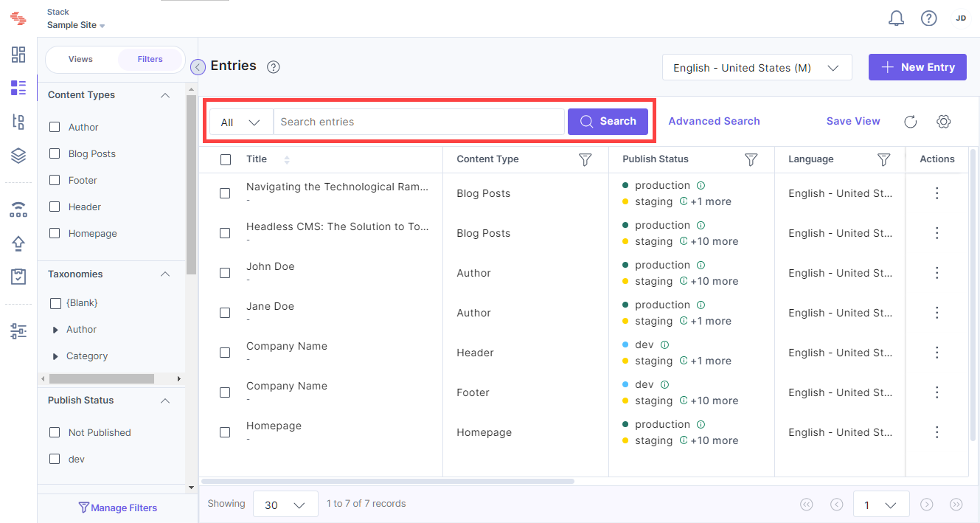This screenshot has height=523, width=980.
Task: Check the Header content type filter
Action: point(55,207)
